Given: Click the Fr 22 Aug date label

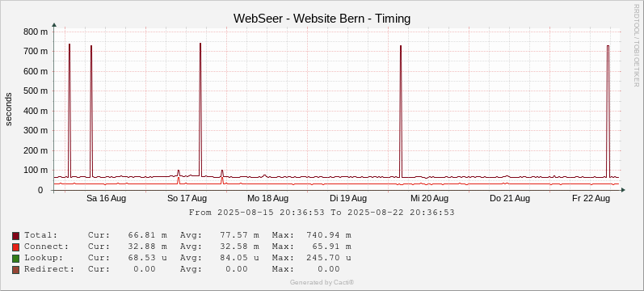Looking at the screenshot, I should [591, 199].
